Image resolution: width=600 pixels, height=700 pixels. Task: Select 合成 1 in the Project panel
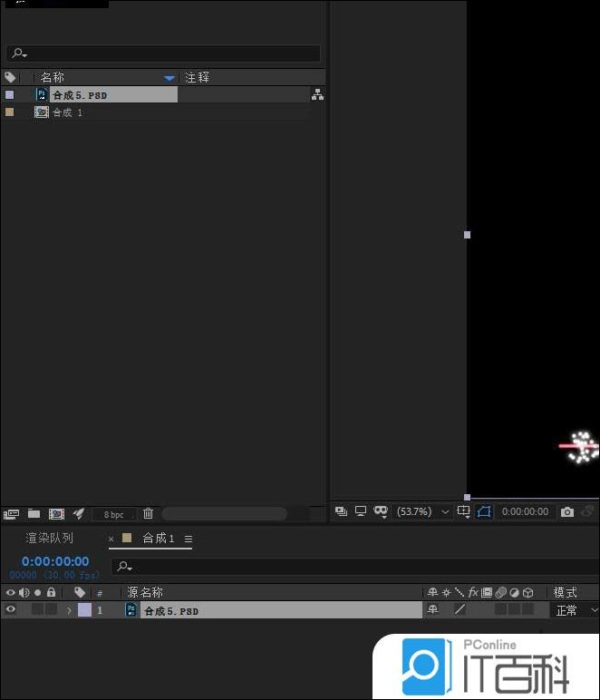click(x=67, y=112)
